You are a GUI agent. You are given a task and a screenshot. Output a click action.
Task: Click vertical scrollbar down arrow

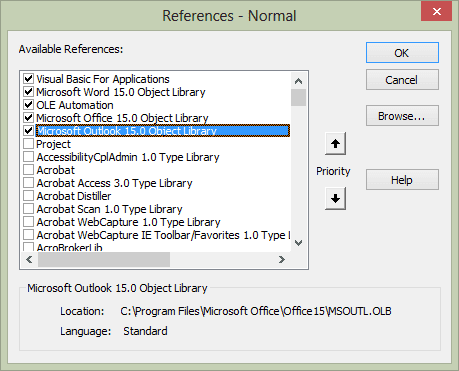point(298,243)
